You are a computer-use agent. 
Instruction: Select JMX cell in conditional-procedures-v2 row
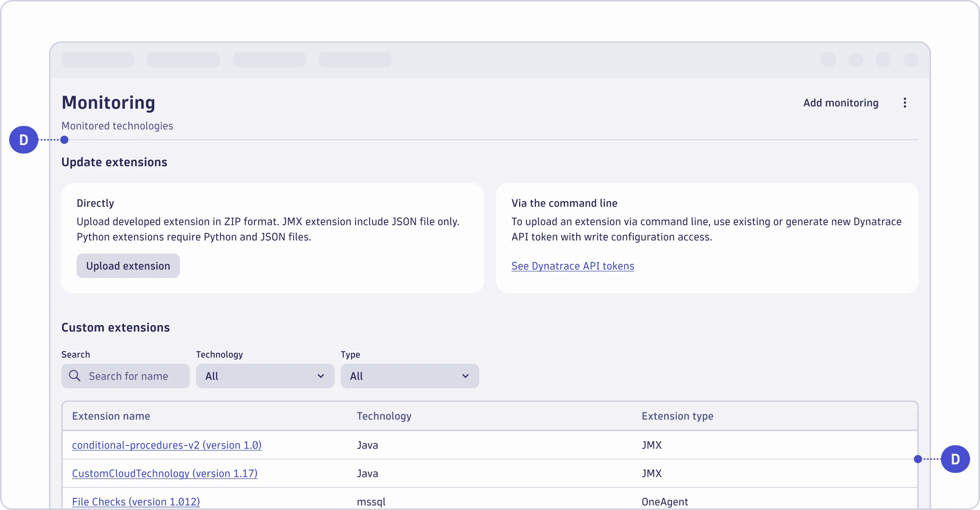point(652,445)
